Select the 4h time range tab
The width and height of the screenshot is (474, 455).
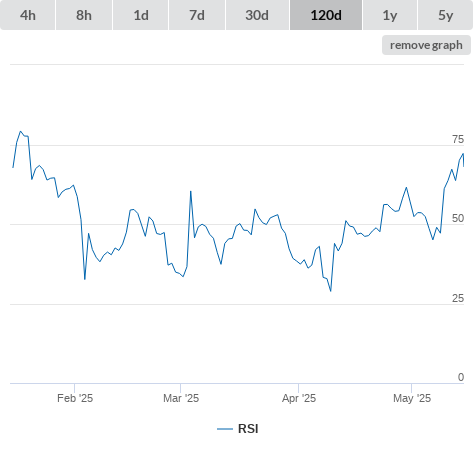28,15
